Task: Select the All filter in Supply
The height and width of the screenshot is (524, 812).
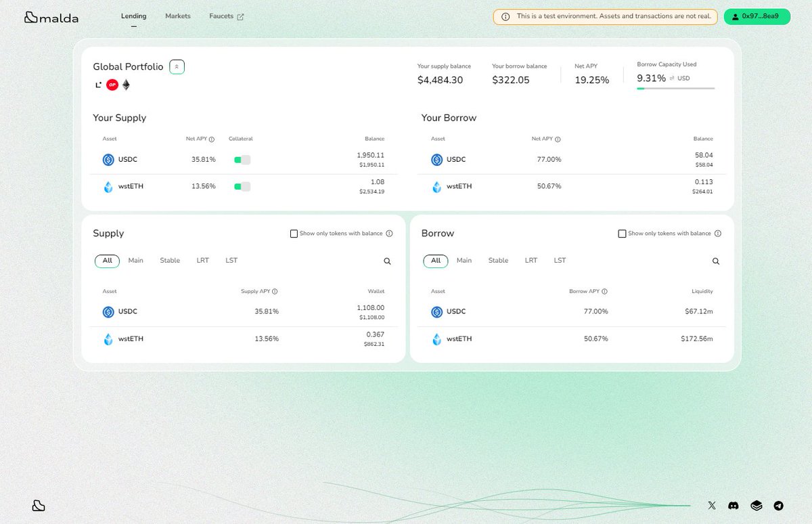Action: click(x=107, y=261)
